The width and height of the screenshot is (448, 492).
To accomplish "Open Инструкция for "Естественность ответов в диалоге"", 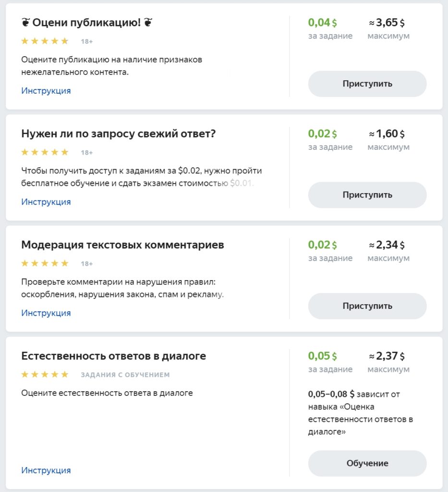I will (x=46, y=470).
